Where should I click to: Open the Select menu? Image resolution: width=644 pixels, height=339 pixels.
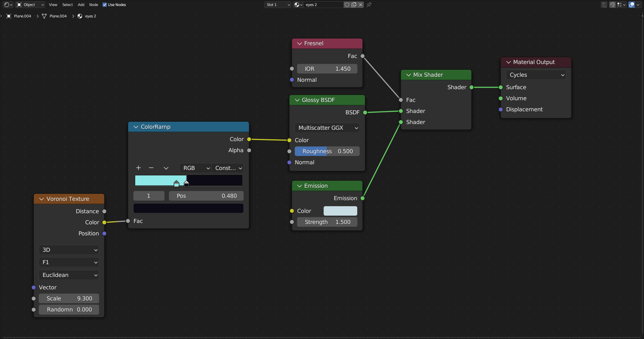[67, 5]
